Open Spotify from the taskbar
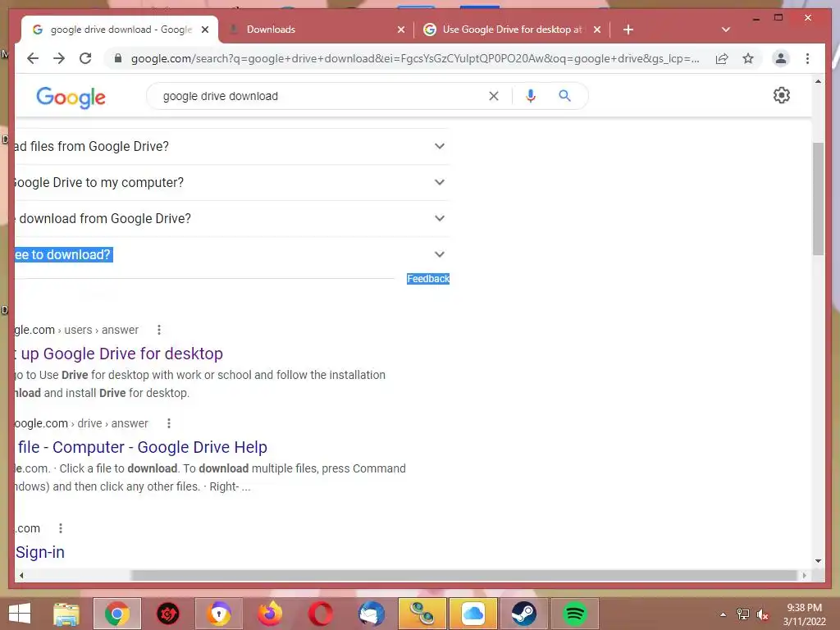 (574, 614)
